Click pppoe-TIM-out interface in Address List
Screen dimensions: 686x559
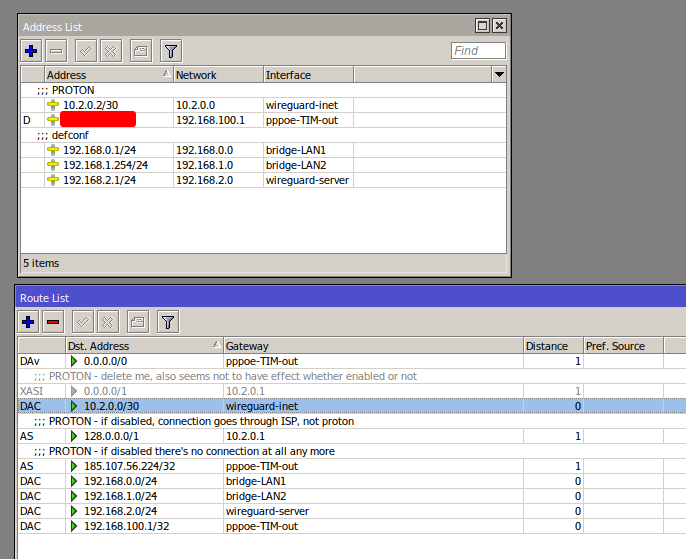pyautogui.click(x=302, y=120)
